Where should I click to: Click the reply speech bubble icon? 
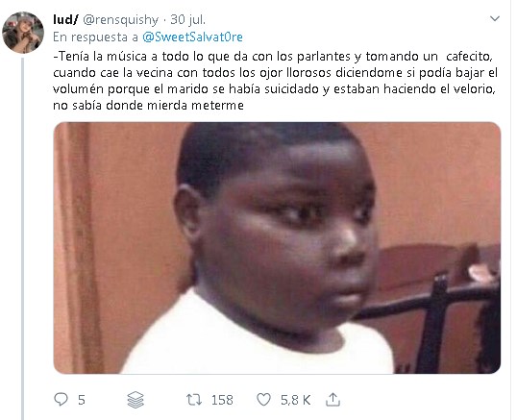click(x=61, y=399)
